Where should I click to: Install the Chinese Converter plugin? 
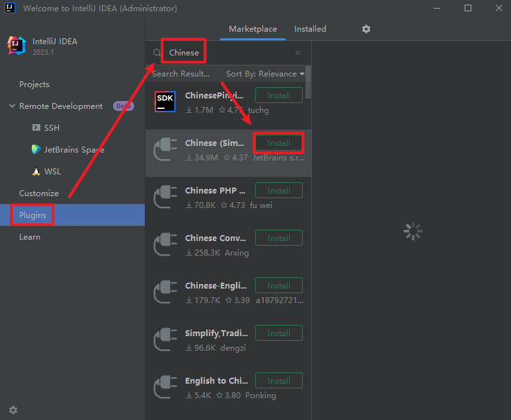point(279,238)
